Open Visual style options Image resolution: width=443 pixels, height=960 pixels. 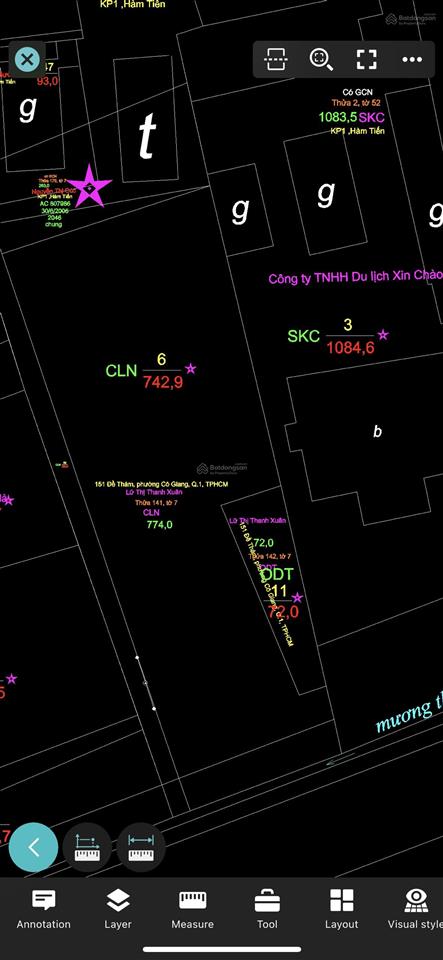point(416,909)
